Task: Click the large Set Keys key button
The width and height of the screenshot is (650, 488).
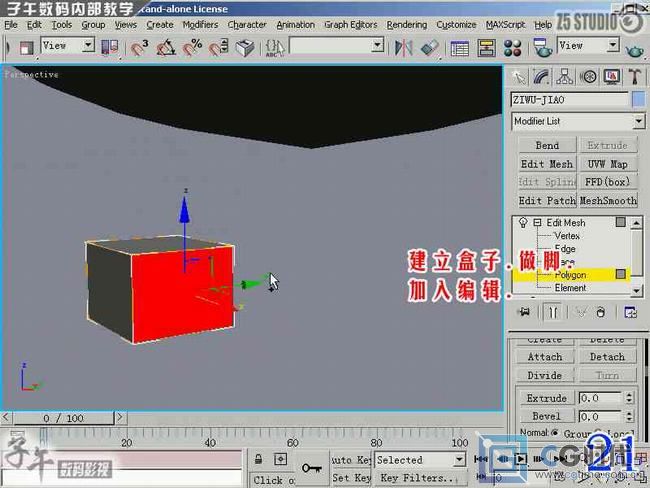Action: click(312, 469)
